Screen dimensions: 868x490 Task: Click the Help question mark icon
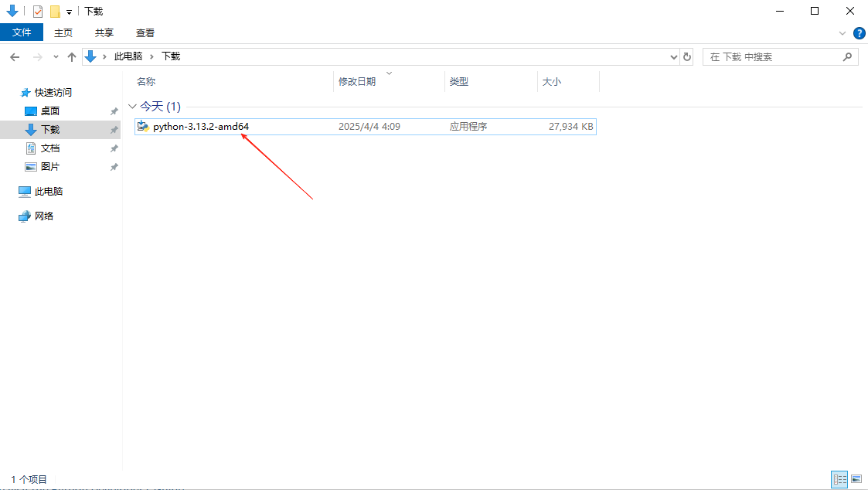coord(859,33)
